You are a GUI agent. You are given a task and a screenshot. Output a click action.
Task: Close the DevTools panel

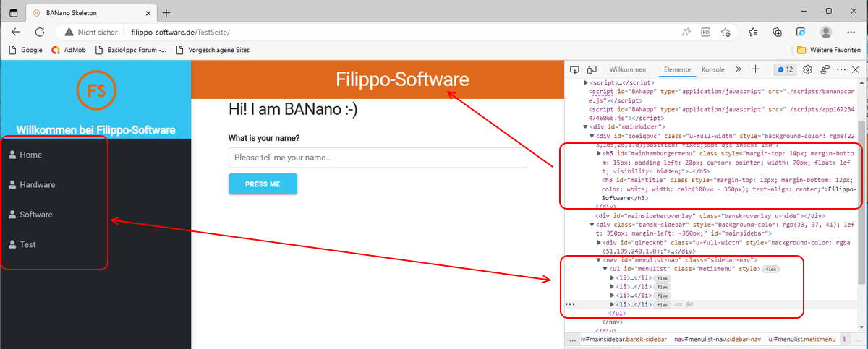point(856,69)
